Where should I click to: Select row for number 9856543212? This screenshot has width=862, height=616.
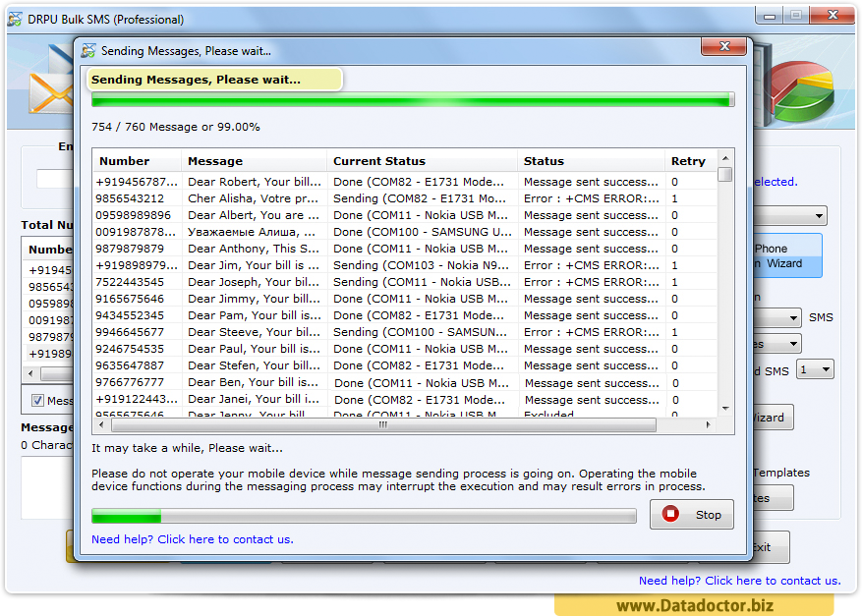pyautogui.click(x=405, y=198)
